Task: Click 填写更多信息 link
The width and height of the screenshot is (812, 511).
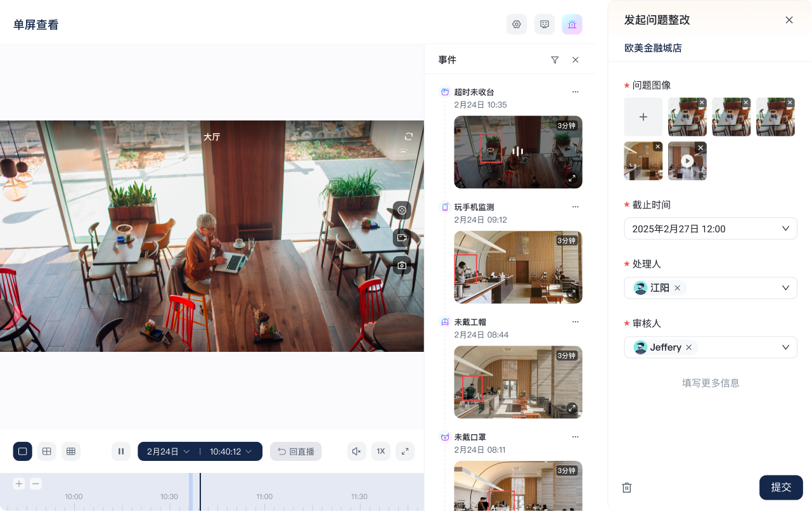Action: tap(711, 383)
